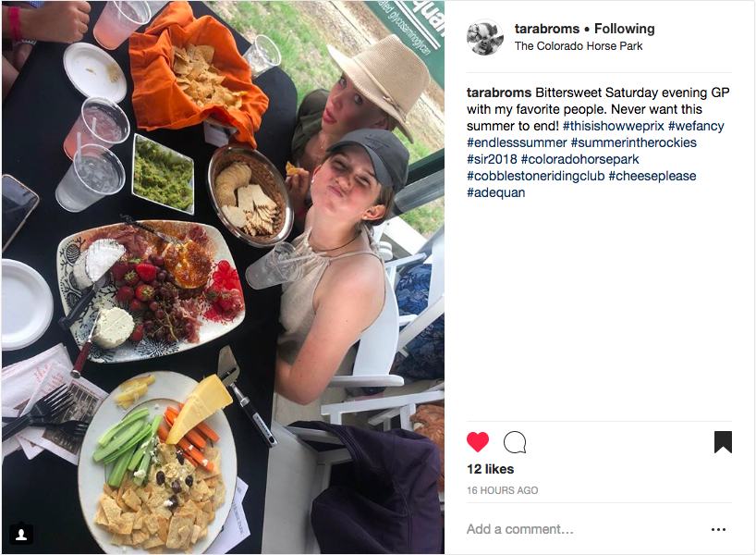Image resolution: width=756 pixels, height=555 pixels.
Task: Open tarabroms profile picture avatar
Action: click(x=485, y=37)
